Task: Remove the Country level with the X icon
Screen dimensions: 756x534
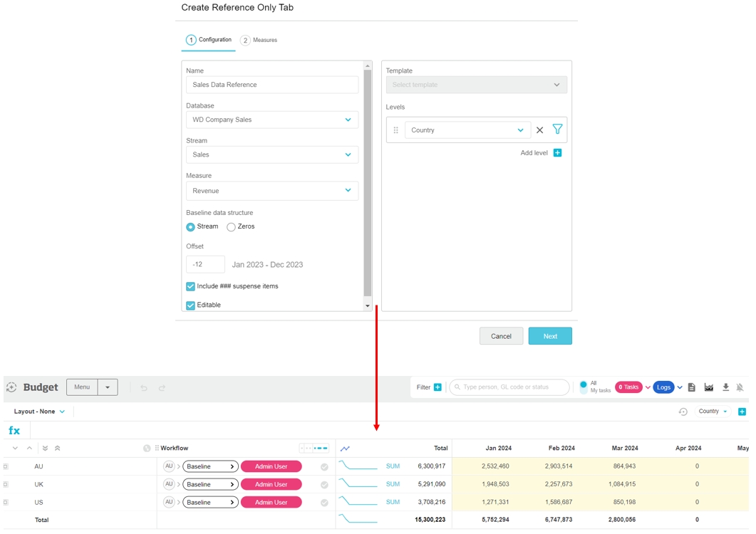Action: (539, 130)
